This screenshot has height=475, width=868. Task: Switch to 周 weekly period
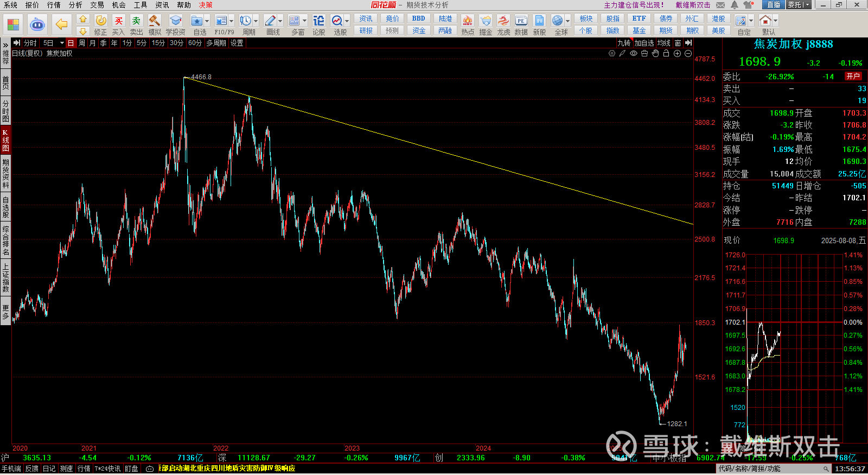81,43
